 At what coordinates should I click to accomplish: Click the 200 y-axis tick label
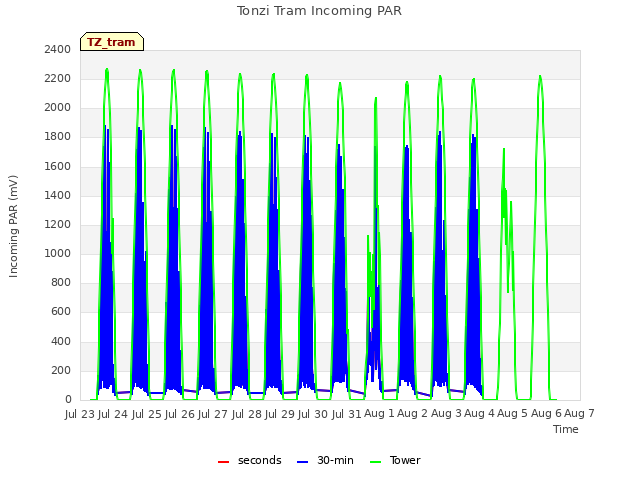pyautogui.click(x=61, y=370)
